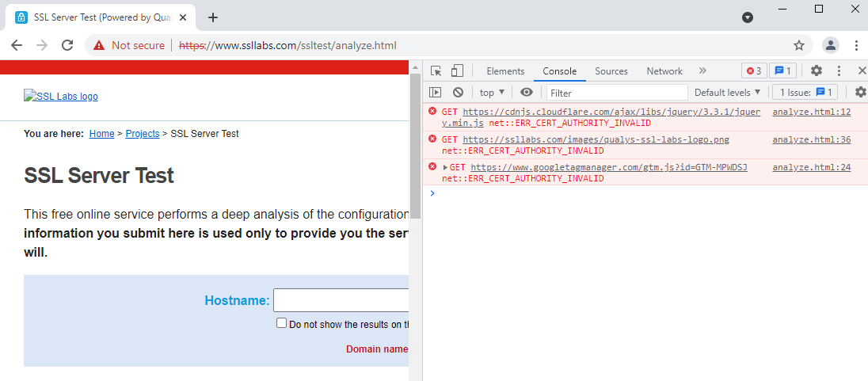Click the Projects breadcrumb link
868x381 pixels.
click(143, 133)
